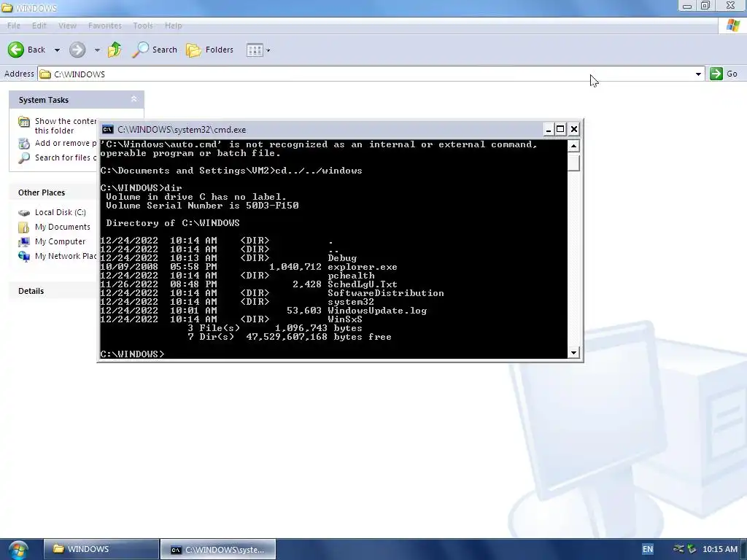
Task: Click Search for files or folders link
Action: click(65, 157)
